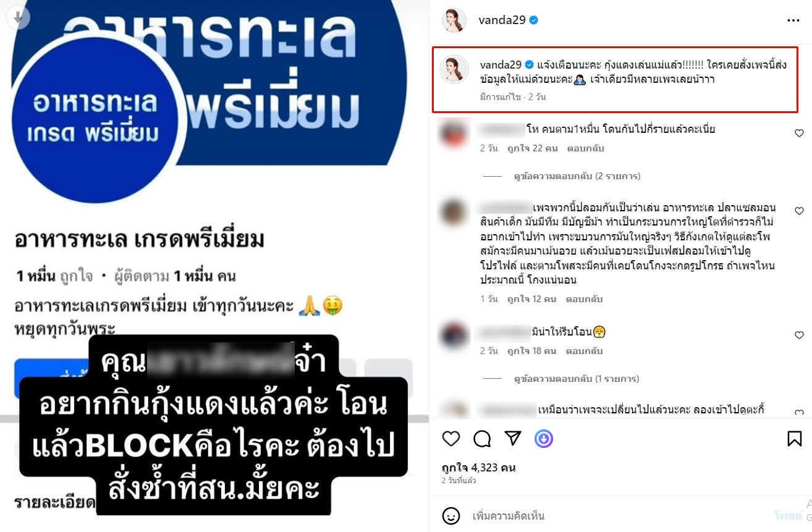Screen dimensions: 812x532
Task: Click the blue download extension icon
Action: point(544,439)
